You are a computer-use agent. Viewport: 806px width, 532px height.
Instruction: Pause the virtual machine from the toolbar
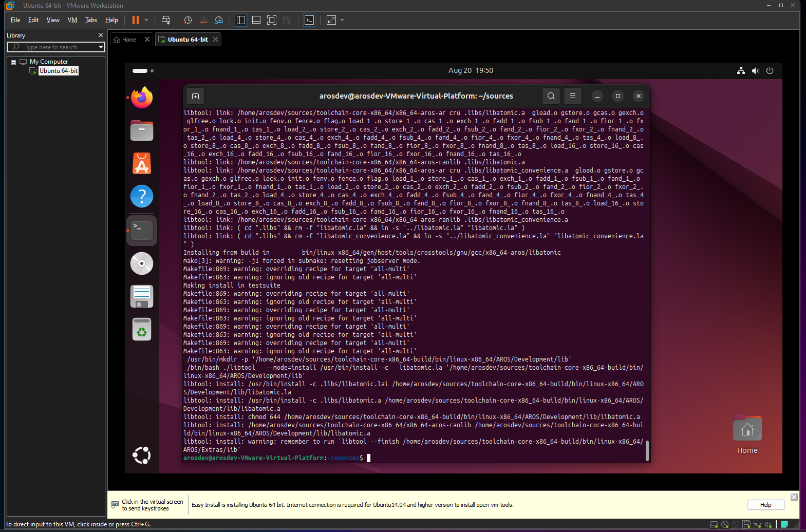(x=136, y=20)
